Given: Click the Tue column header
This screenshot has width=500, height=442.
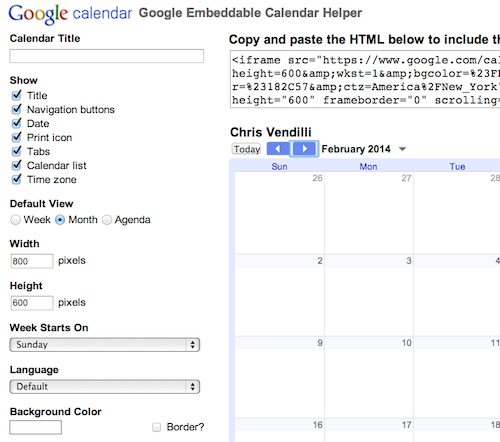Looking at the screenshot, I should coord(457,167).
